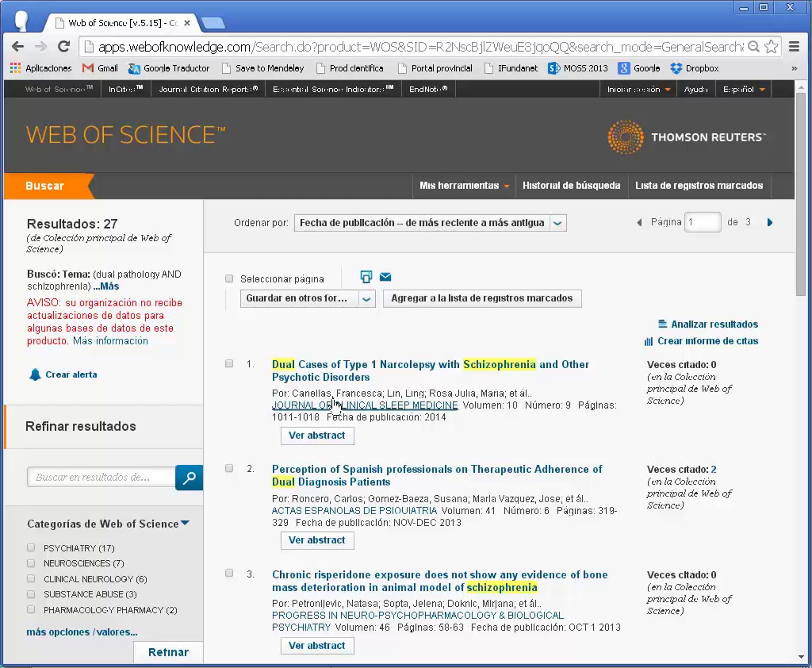Click the browser URL address bar
Viewport: 812px width, 668px height.
click(421, 47)
